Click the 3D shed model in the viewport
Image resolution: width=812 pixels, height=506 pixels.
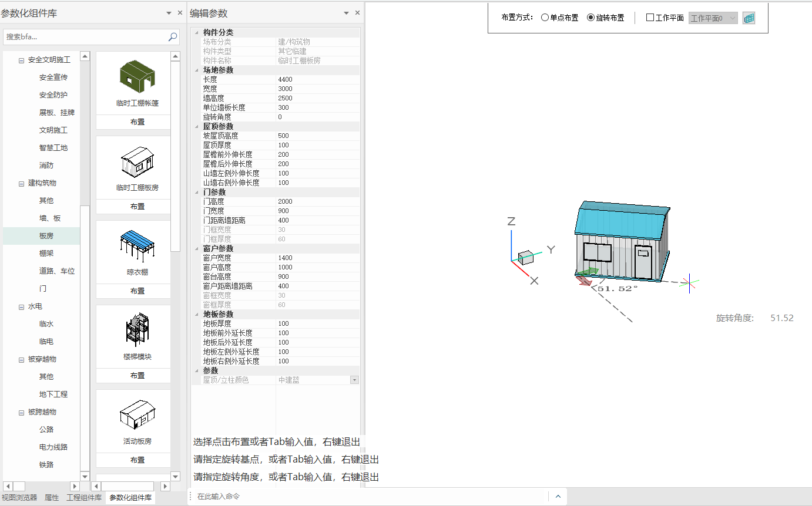click(622, 242)
